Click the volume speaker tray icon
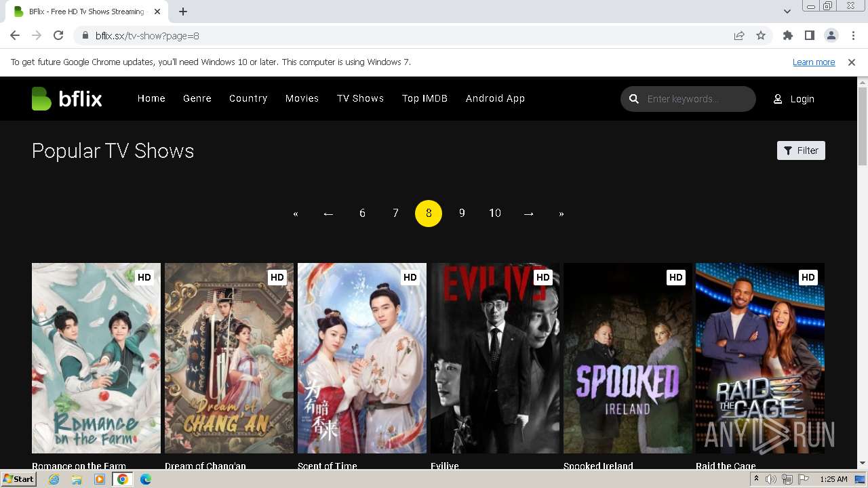This screenshot has width=868, height=488. coord(771,479)
